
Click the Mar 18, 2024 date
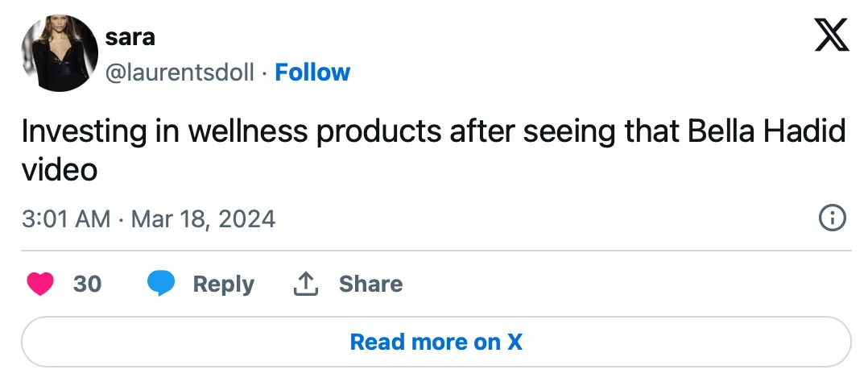tap(203, 218)
